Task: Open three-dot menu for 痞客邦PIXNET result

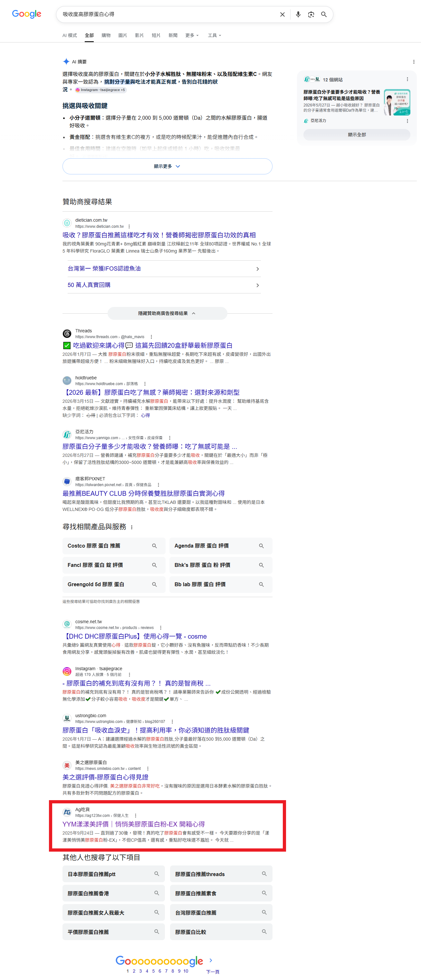Action: (158, 485)
